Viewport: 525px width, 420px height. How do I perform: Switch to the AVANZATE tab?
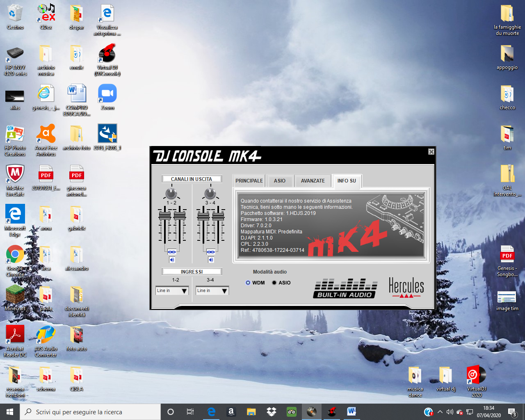pos(313,181)
